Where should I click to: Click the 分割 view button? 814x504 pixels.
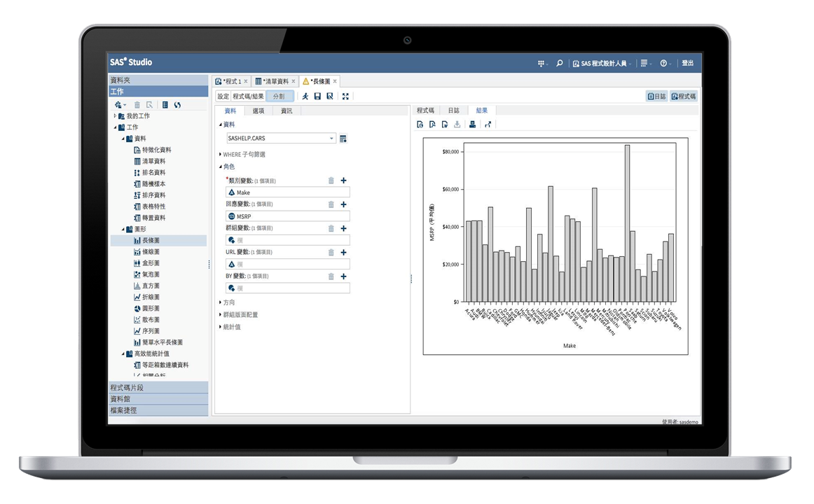(280, 97)
